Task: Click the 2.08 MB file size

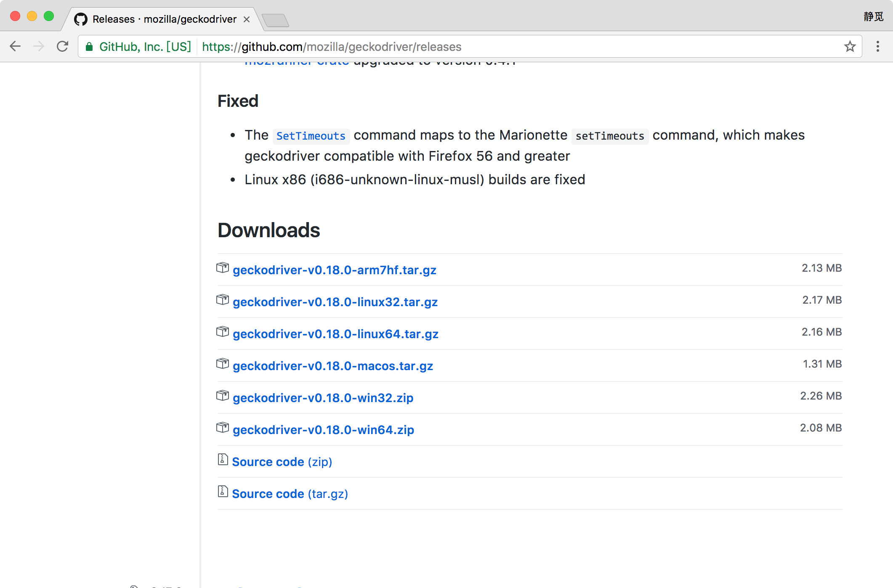Action: point(821,428)
